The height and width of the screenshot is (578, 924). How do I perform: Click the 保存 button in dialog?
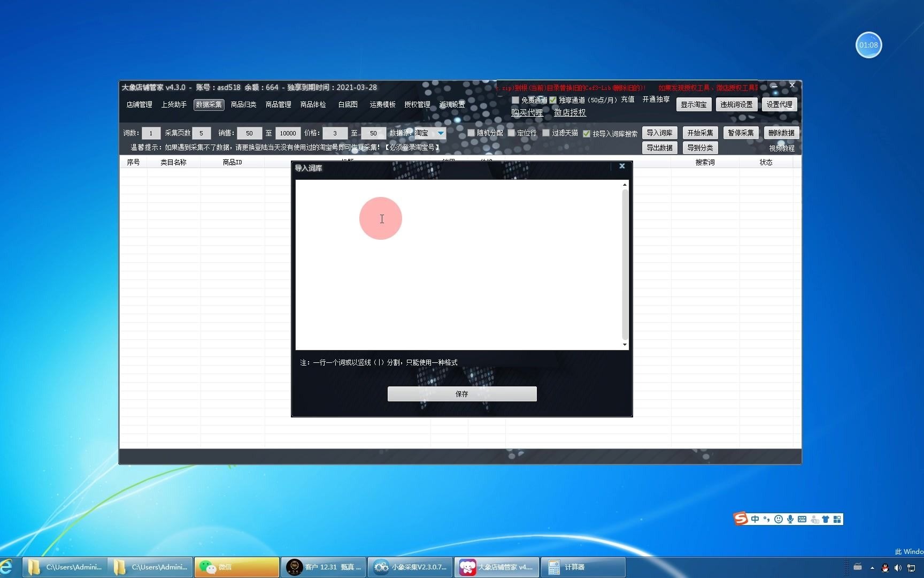462,394
